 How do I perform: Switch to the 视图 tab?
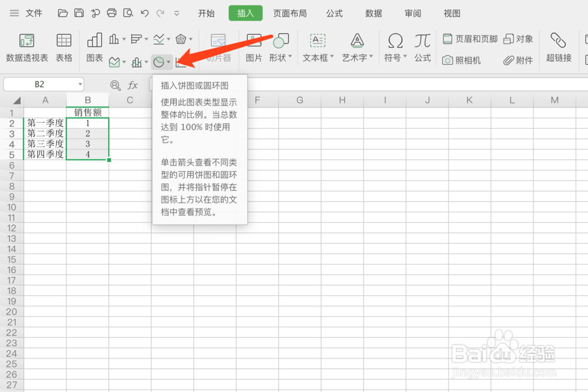(x=452, y=14)
